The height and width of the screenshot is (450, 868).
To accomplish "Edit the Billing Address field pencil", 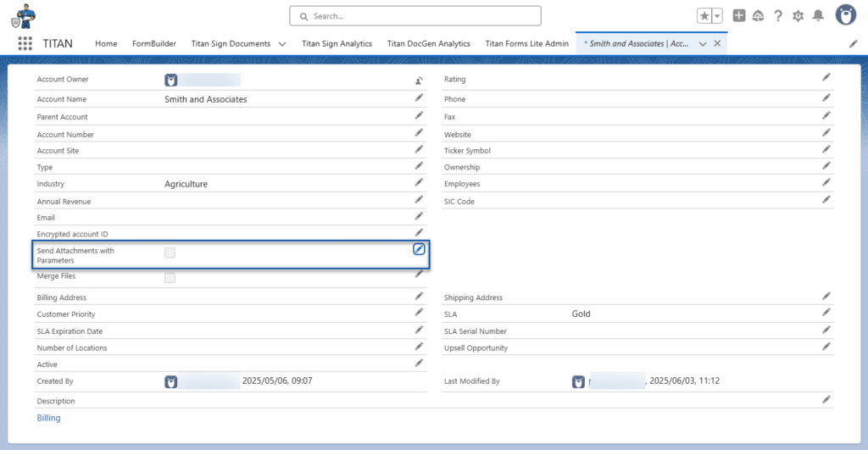I will click(x=419, y=296).
